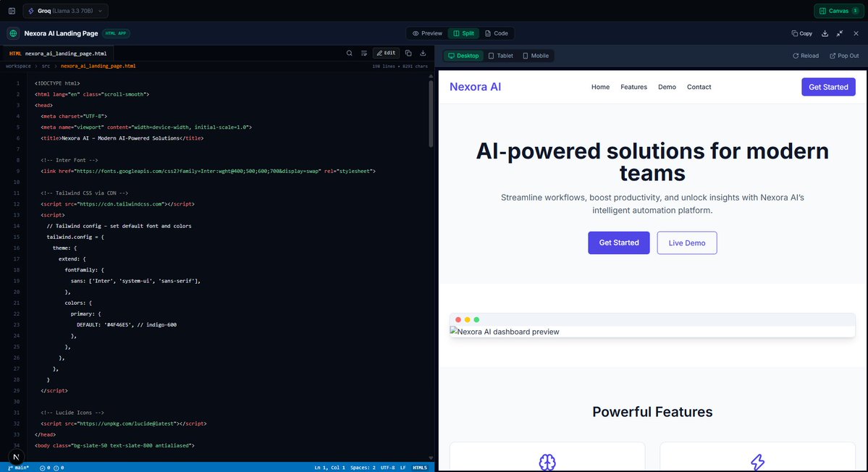Select the nexora_ai_landing_page.html file tab
Image resolution: width=868 pixels, height=472 pixels.
click(x=58, y=53)
